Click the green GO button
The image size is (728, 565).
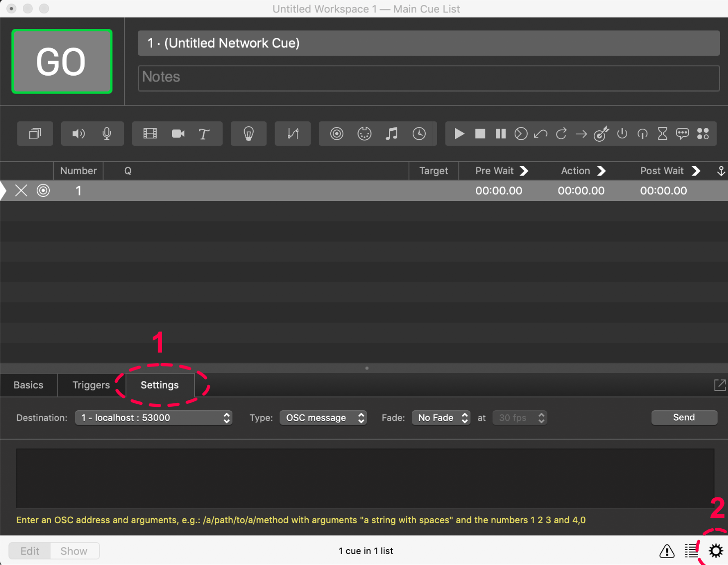pyautogui.click(x=62, y=62)
